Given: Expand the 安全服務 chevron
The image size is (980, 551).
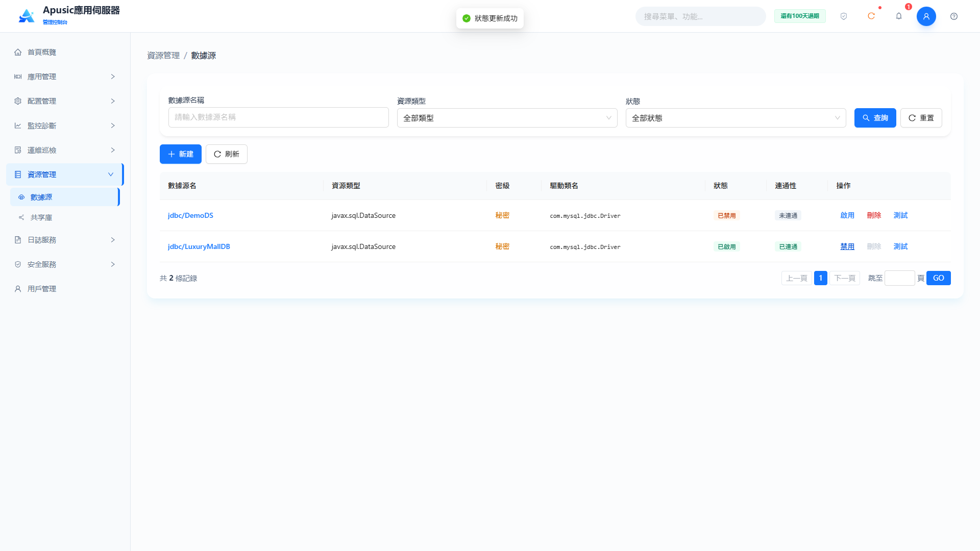Looking at the screenshot, I should [113, 264].
